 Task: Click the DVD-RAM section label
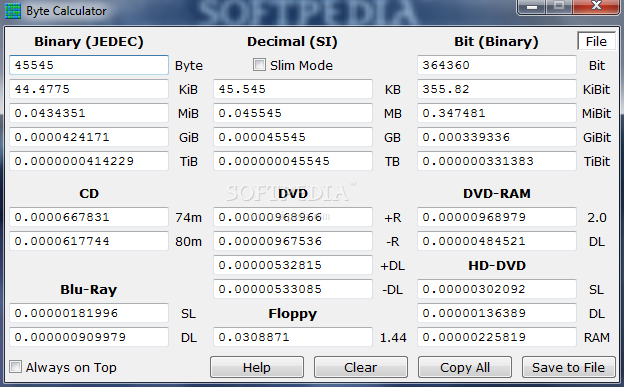click(x=497, y=194)
